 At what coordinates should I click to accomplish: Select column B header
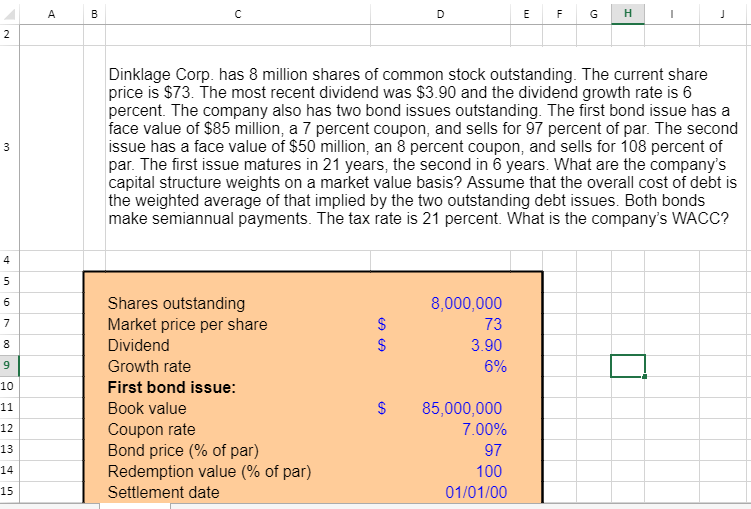94,14
